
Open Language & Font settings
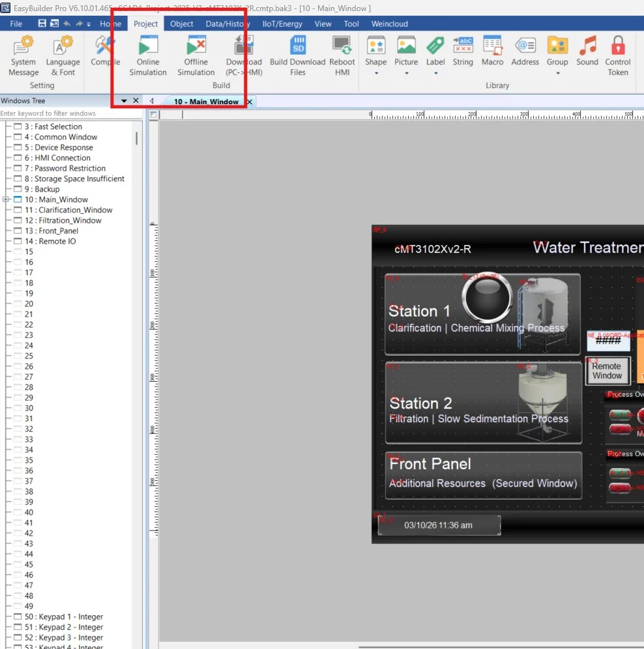point(63,56)
